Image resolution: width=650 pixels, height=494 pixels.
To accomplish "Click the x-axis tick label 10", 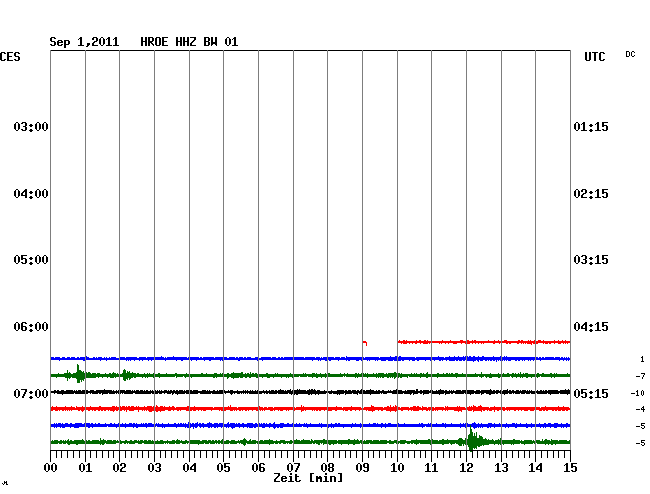I will 397,468.
